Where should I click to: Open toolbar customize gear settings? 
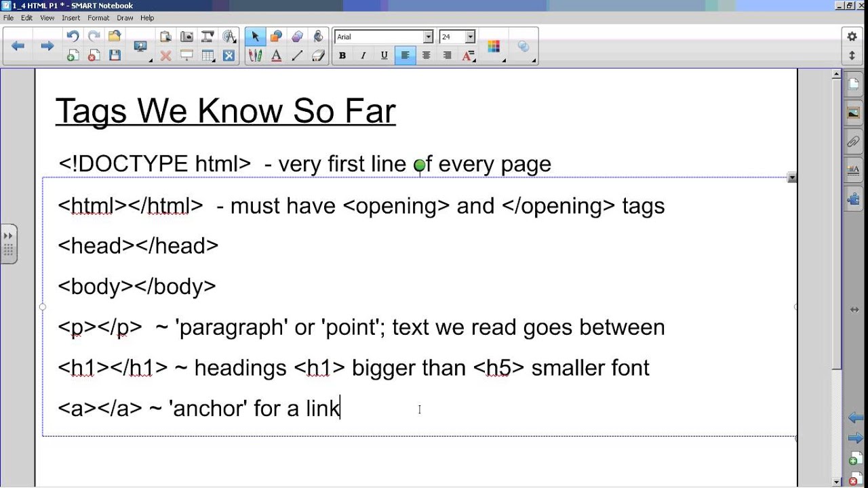(x=852, y=37)
